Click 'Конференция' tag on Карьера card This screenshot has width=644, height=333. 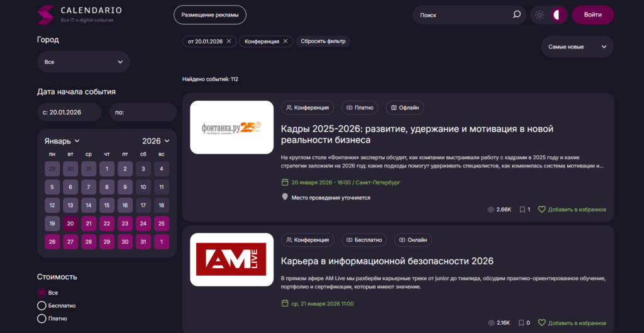(308, 240)
